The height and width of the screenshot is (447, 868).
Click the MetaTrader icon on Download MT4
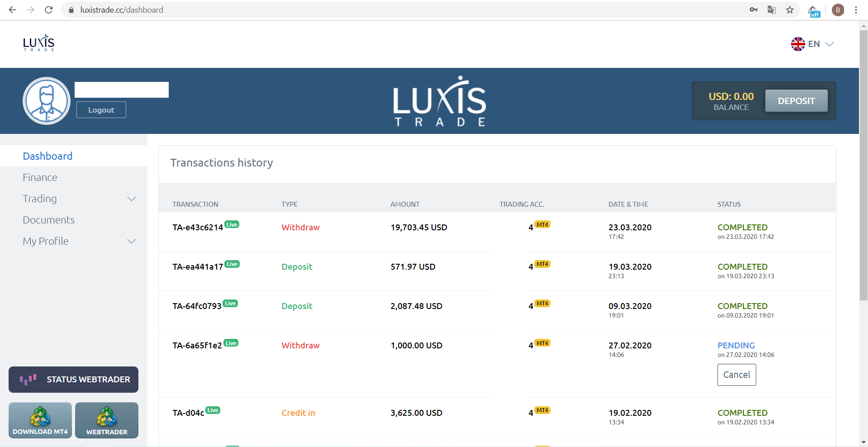40,417
